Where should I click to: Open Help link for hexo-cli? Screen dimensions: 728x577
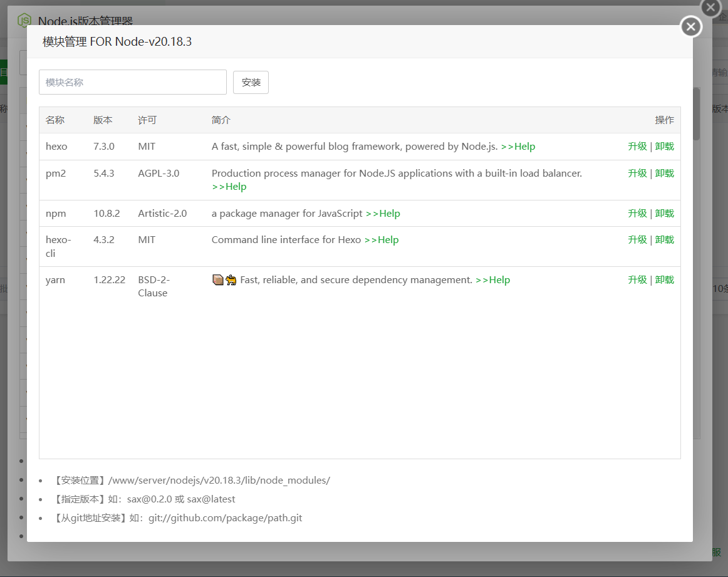[x=382, y=239]
